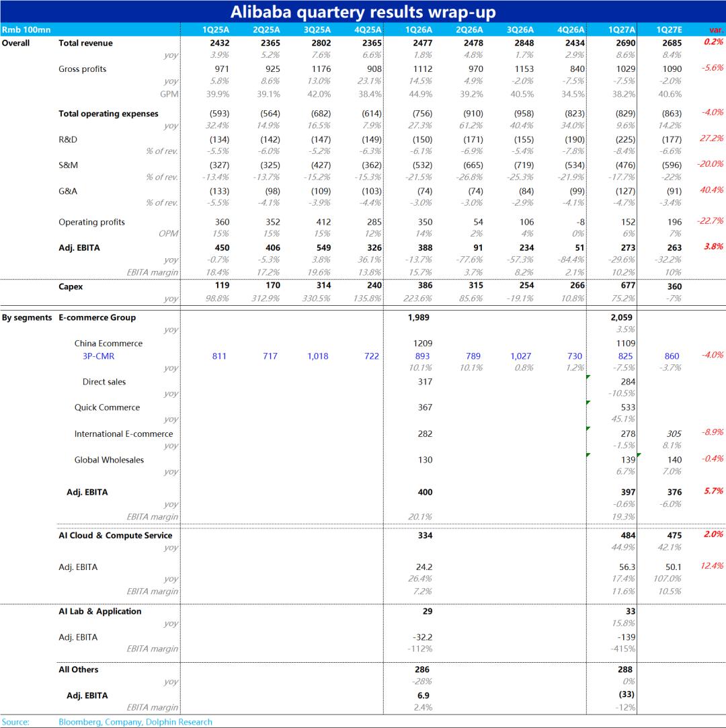Viewport: 726px width, 728px height.
Task: Select the 'E-commerce Group' row label
Action: [x=97, y=317]
